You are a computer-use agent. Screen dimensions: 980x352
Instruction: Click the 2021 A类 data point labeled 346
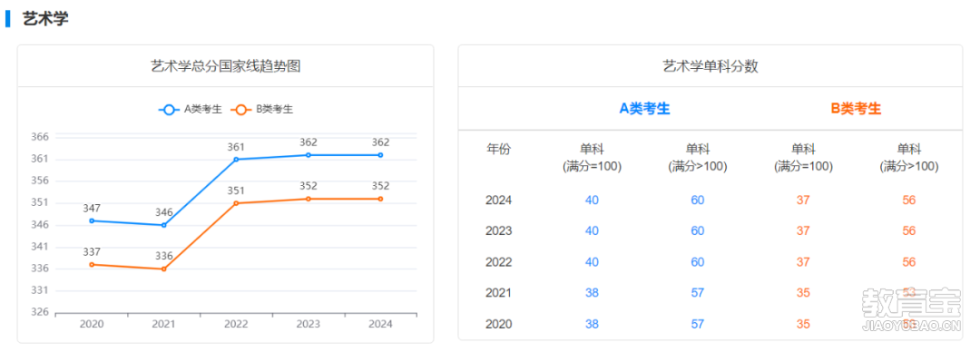coord(163,225)
